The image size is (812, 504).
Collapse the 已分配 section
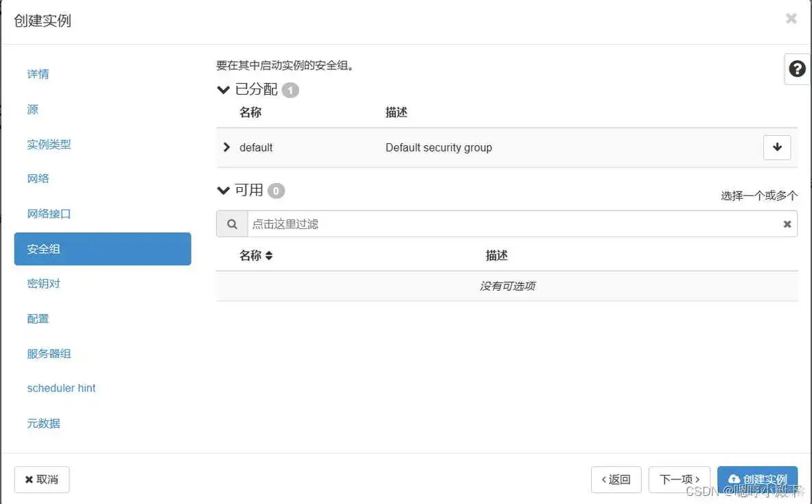point(223,89)
